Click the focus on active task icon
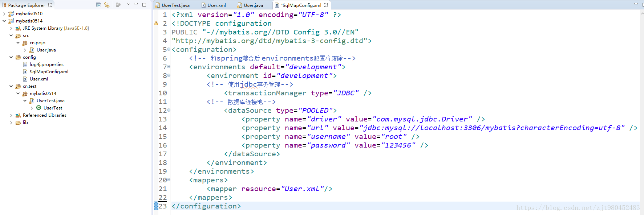The width and height of the screenshot is (644, 215). 118,5
